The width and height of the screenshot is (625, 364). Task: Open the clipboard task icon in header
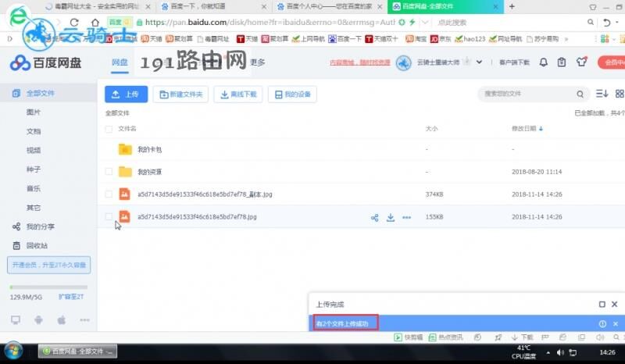562,62
